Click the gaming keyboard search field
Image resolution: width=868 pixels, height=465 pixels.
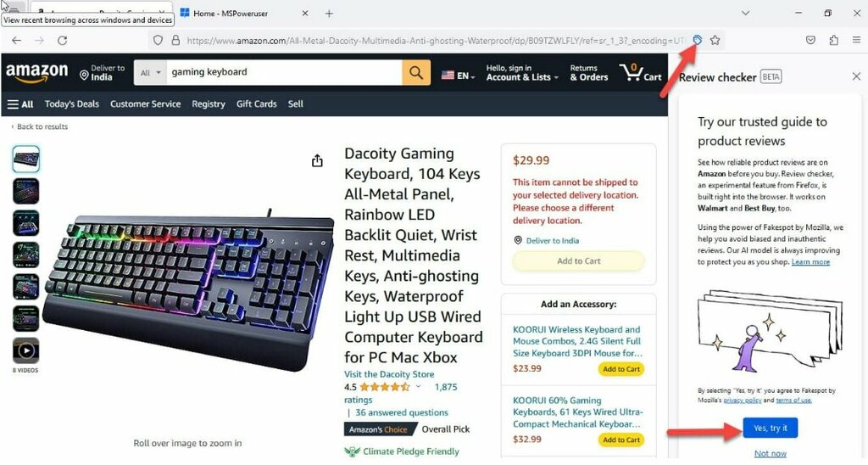point(284,73)
